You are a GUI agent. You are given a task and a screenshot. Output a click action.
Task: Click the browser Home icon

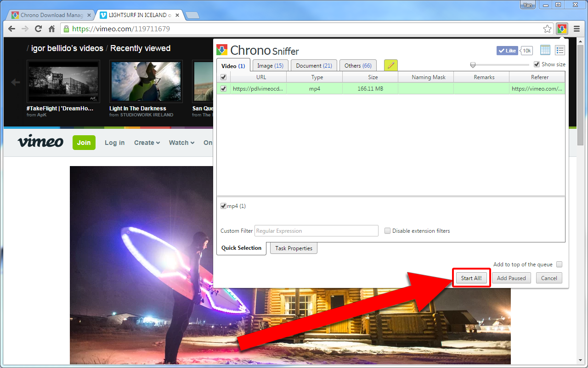click(52, 28)
